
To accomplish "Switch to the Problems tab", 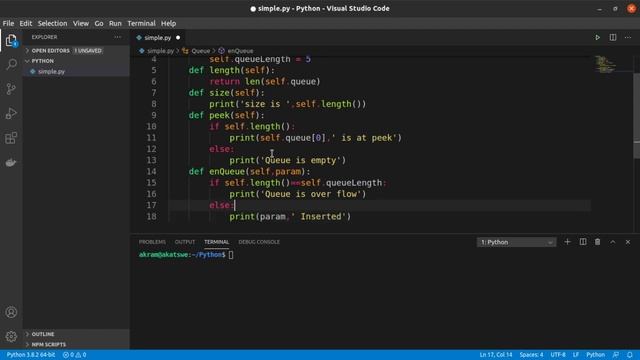I will 152,242.
